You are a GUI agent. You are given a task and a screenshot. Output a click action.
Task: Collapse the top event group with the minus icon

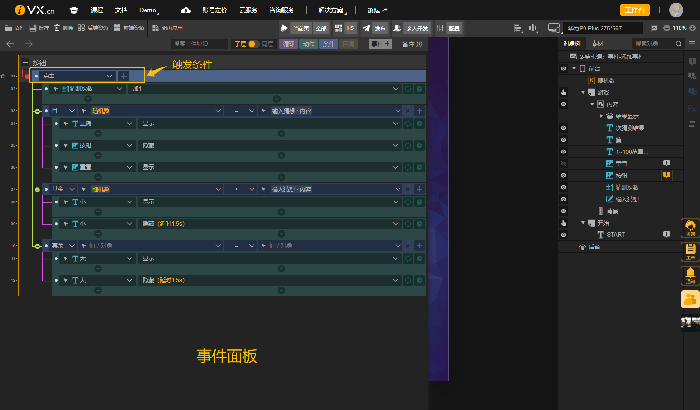pos(25,63)
